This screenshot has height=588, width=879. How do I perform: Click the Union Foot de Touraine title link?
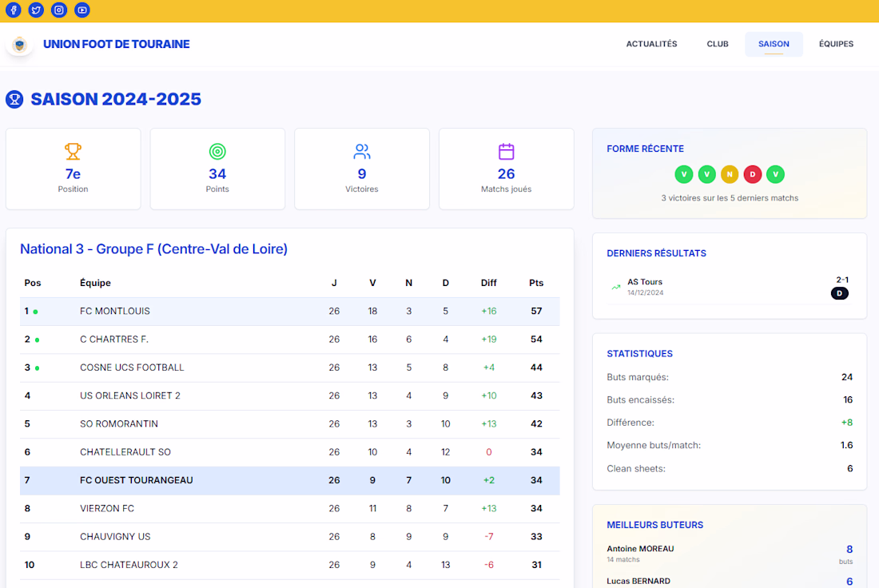pos(117,44)
